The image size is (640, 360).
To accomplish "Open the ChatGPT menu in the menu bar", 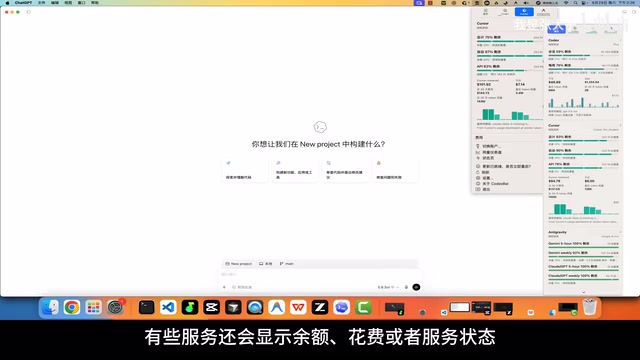I will click(23, 3).
